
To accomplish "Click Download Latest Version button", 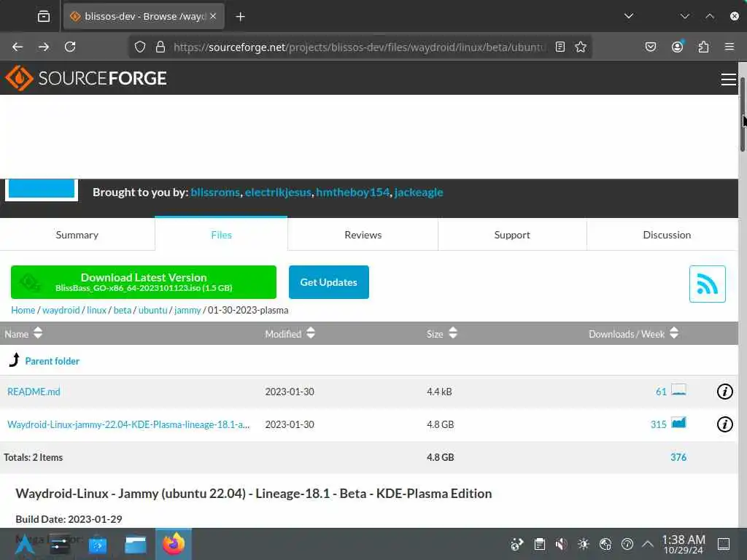I will [144, 282].
